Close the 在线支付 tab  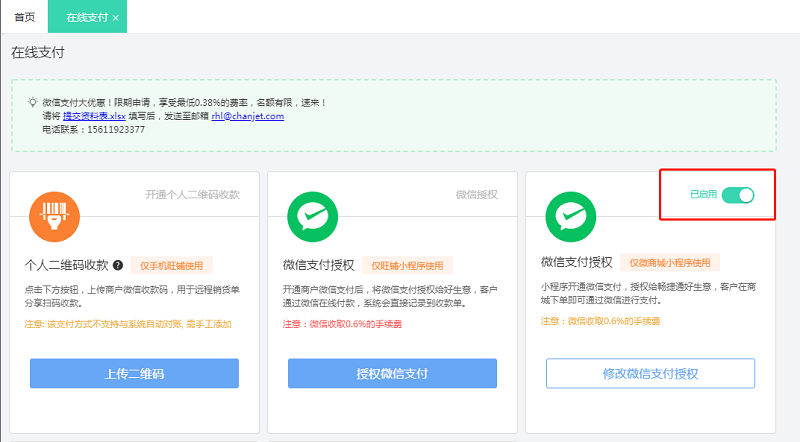point(116,18)
